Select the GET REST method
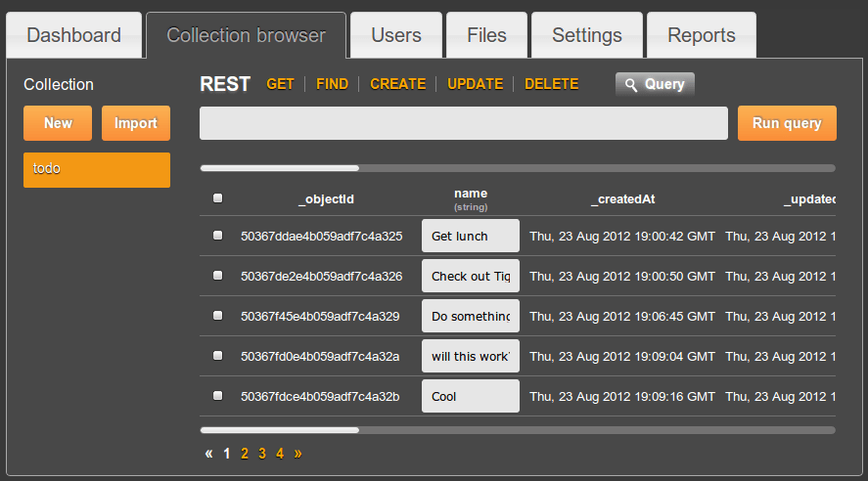868x481 pixels. 280,84
